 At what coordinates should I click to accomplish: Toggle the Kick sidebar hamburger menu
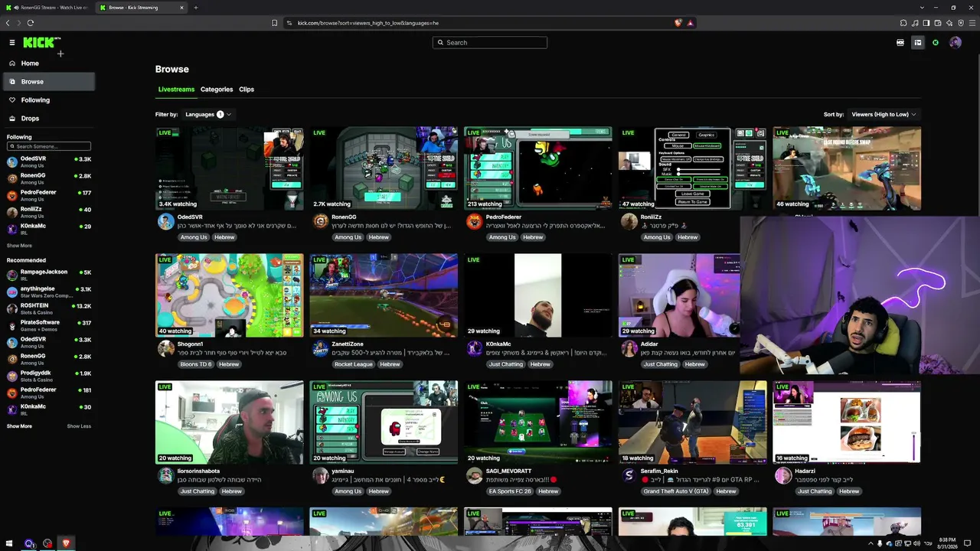12,43
